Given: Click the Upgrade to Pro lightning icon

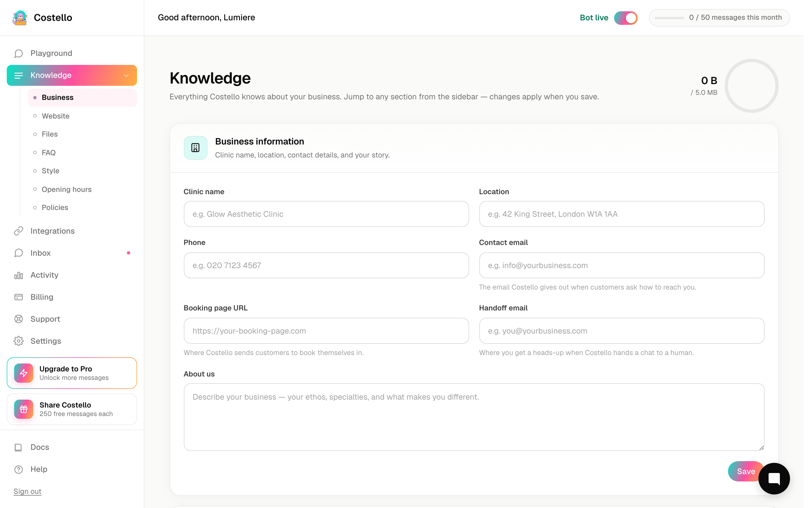Looking at the screenshot, I should click(x=23, y=373).
